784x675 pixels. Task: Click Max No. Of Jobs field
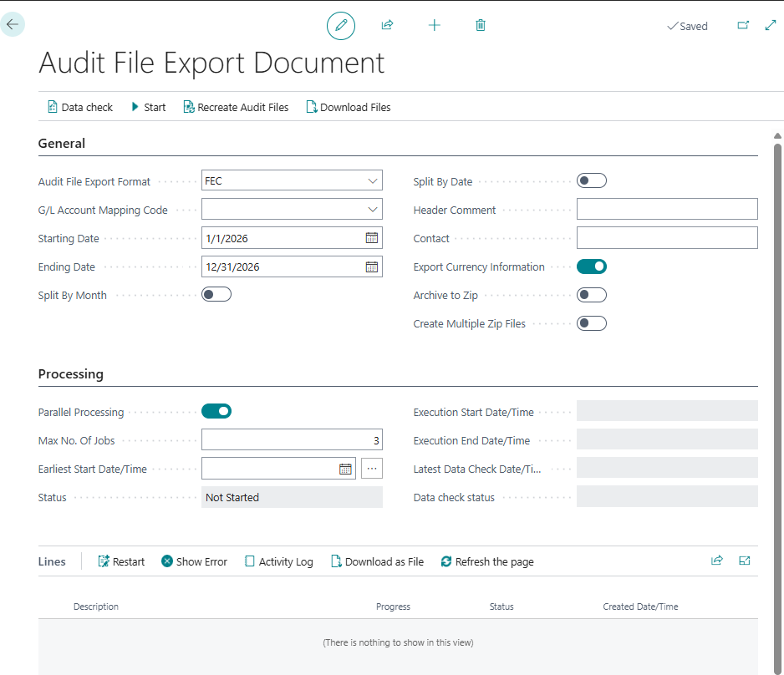click(x=292, y=439)
